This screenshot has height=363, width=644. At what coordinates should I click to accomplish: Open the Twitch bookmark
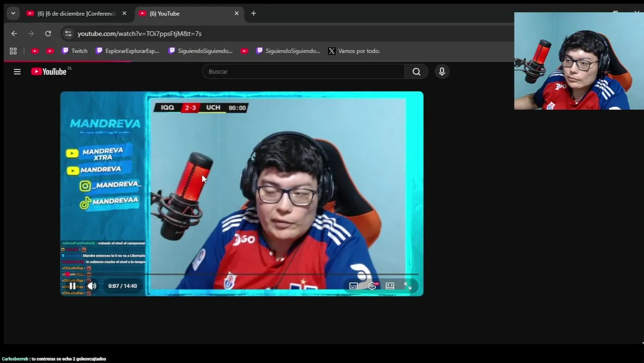tap(75, 51)
